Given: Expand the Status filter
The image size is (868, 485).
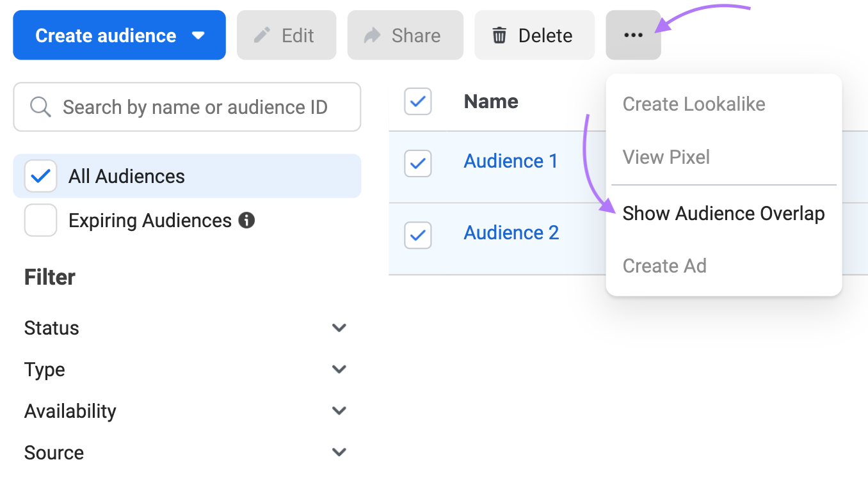Looking at the screenshot, I should 339,328.
